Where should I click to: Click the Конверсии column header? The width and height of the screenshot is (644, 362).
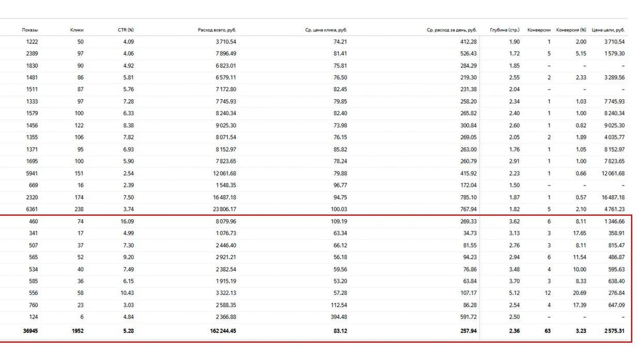click(x=539, y=30)
